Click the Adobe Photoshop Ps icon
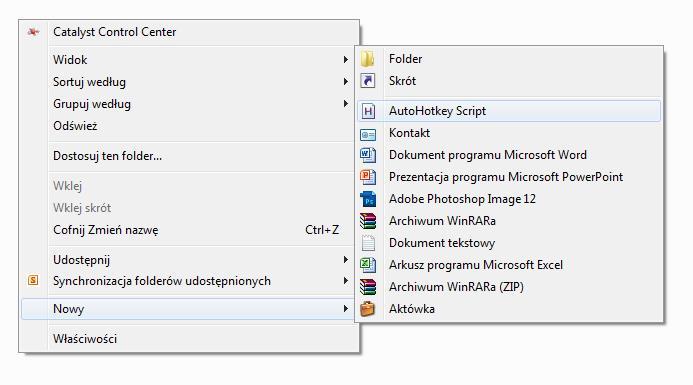 click(368, 199)
